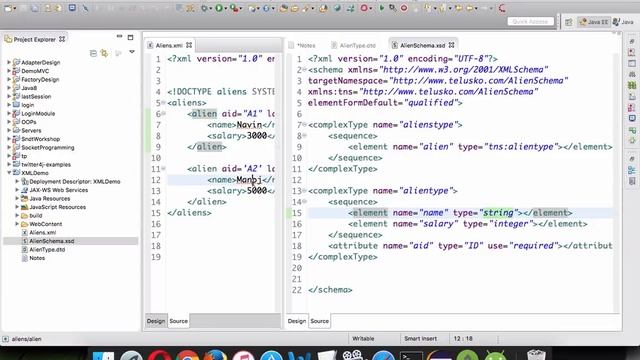Click the Chrome icon in the Dock
This screenshot has height=360, width=640.
tap(187, 356)
